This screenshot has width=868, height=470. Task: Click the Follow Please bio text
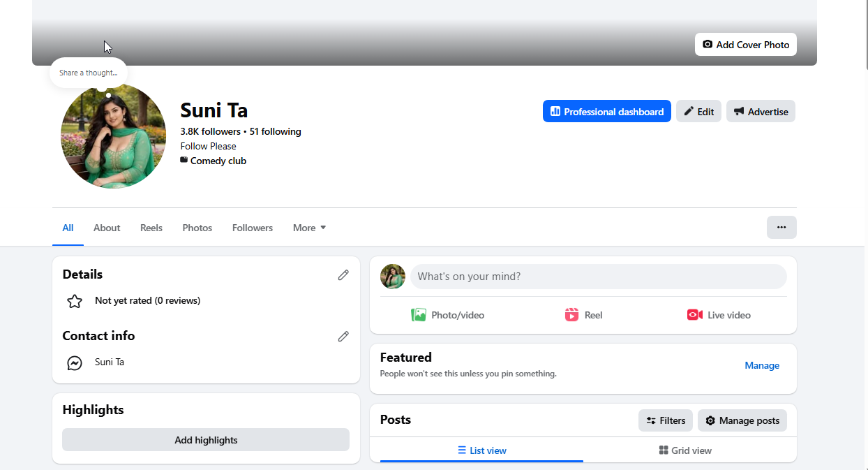(208, 146)
